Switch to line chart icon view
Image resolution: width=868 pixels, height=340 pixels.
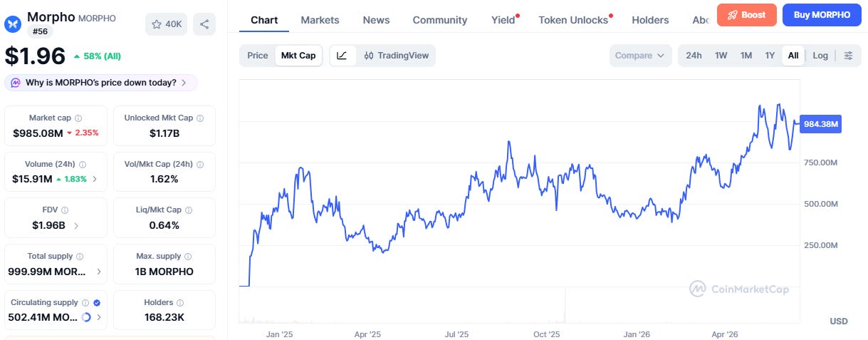click(x=342, y=56)
